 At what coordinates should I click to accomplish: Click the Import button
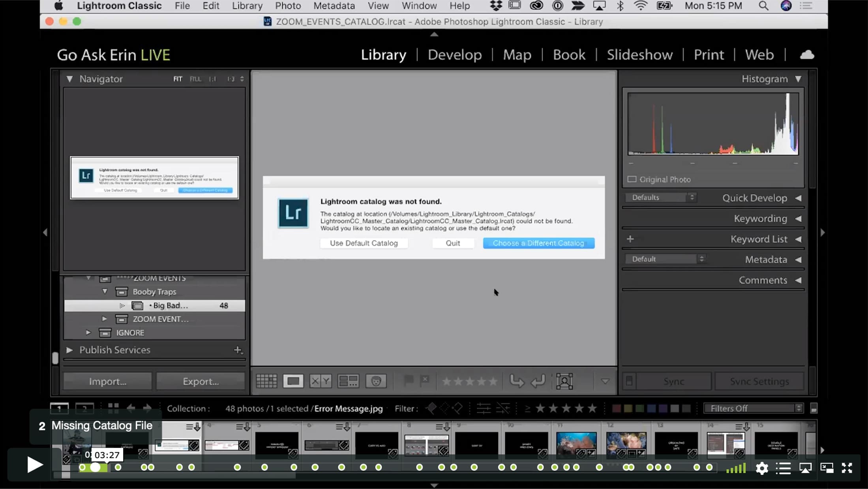pos(107,381)
